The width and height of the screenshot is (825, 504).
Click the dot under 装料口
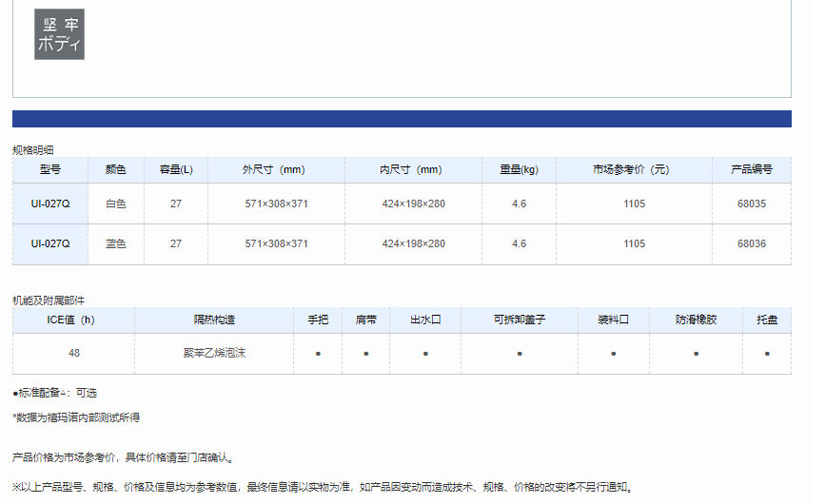coord(614,354)
